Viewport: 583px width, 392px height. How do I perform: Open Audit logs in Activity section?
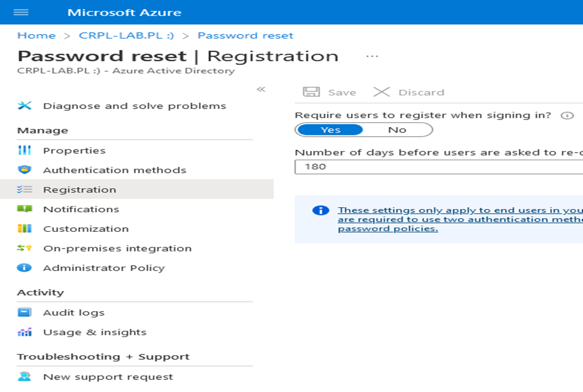(x=74, y=312)
